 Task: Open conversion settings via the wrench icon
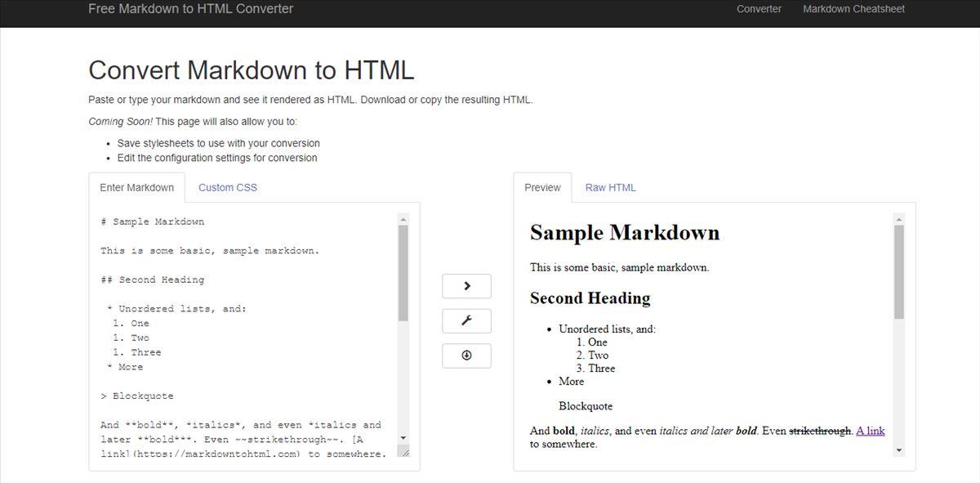click(465, 320)
